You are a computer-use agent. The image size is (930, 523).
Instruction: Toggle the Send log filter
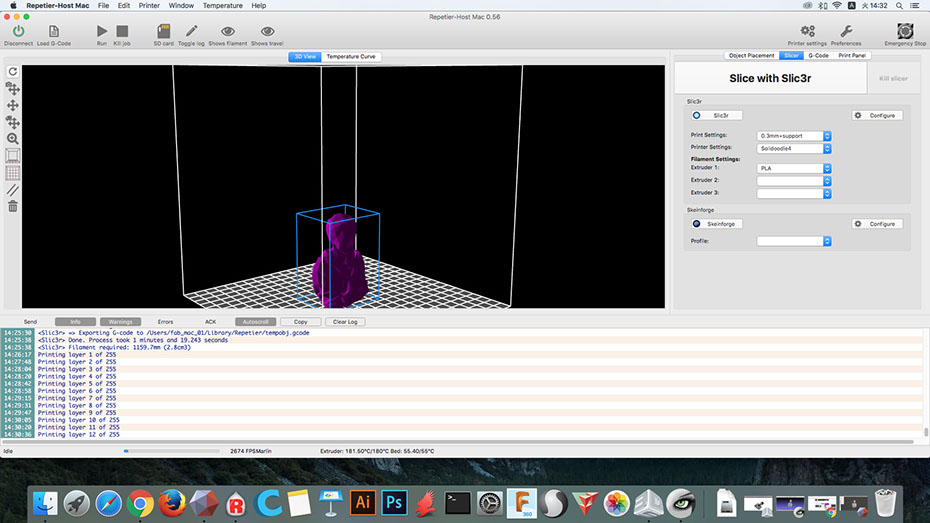(30, 321)
